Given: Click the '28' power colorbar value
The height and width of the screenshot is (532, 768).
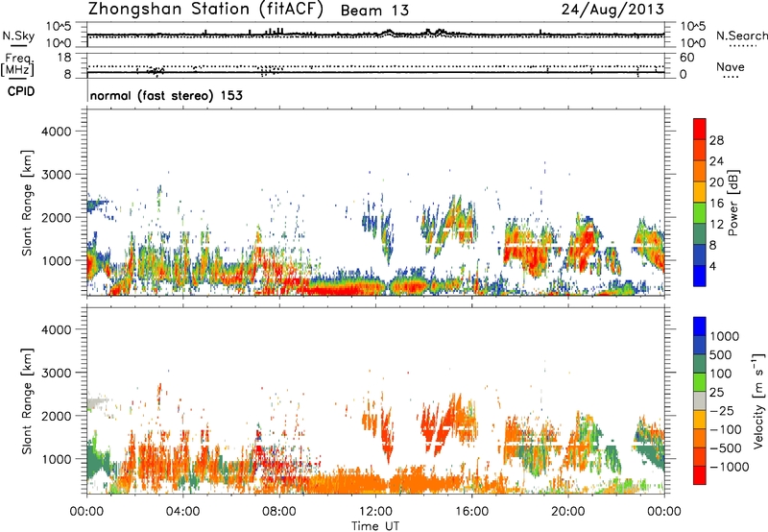Looking at the screenshot, I should [x=716, y=140].
